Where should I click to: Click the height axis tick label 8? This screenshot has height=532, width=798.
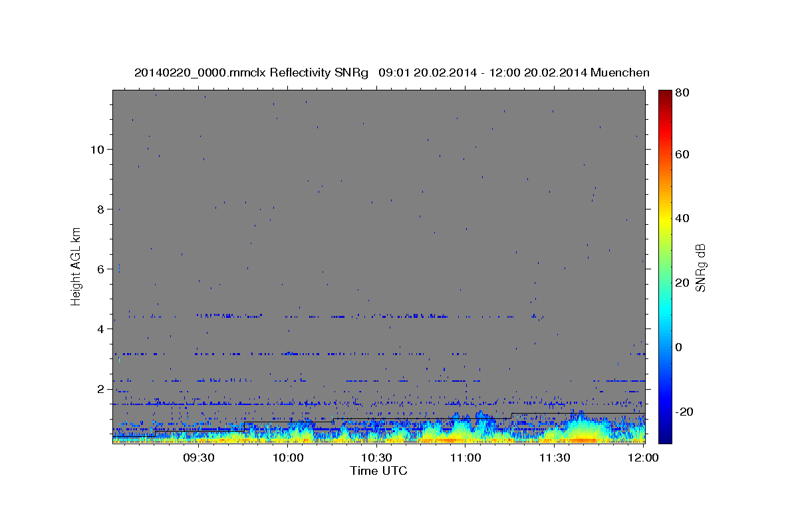[x=99, y=209]
